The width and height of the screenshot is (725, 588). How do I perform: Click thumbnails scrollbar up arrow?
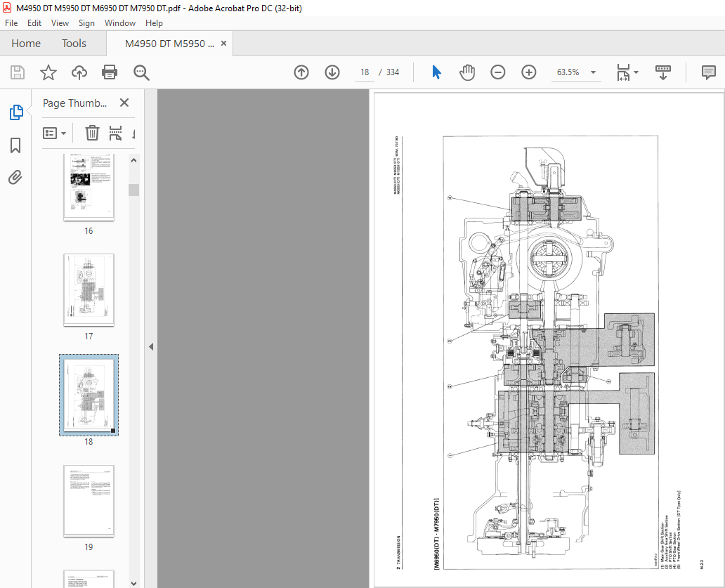pos(134,160)
